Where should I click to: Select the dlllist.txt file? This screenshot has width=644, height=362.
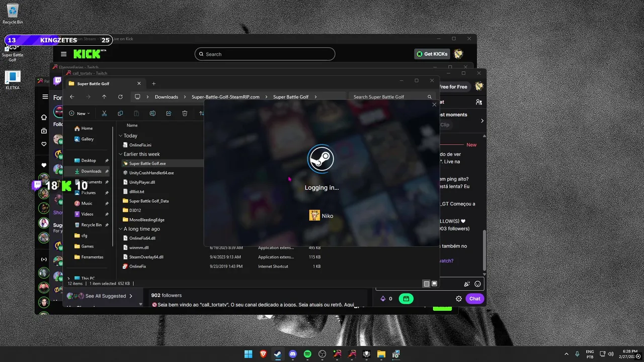click(136, 192)
